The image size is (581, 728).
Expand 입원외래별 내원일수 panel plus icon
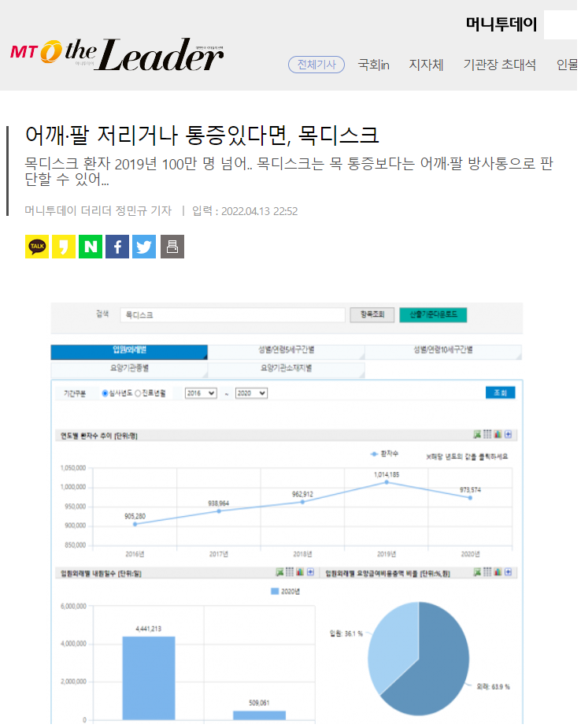(311, 573)
